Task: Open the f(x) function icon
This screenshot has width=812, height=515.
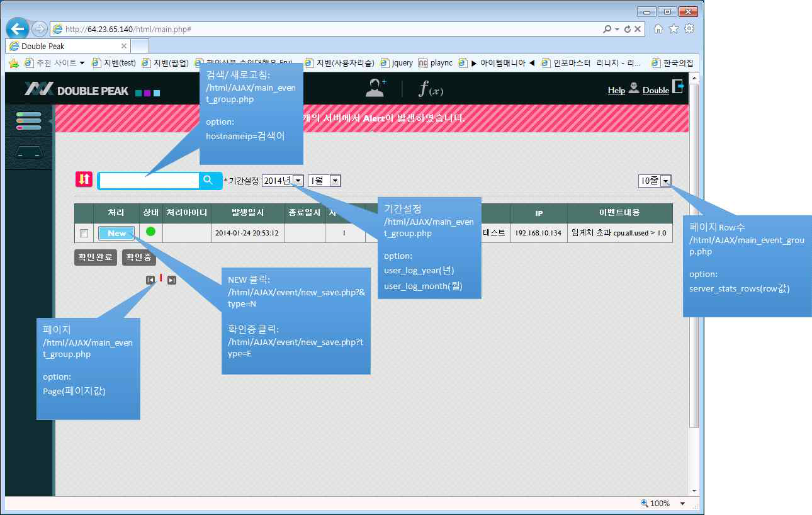Action: point(431,89)
